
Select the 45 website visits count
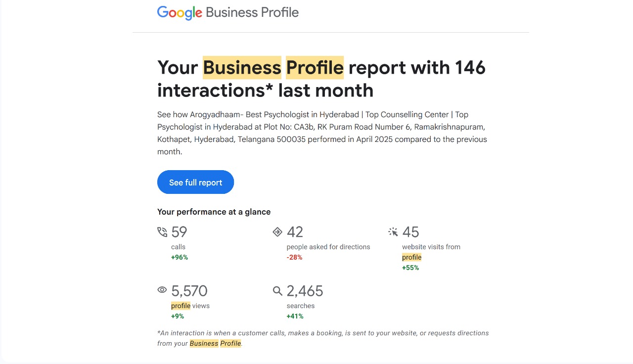410,232
